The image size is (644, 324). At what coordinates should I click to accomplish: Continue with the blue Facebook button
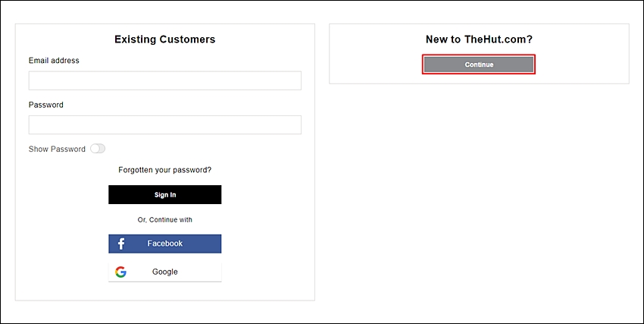[x=164, y=244]
